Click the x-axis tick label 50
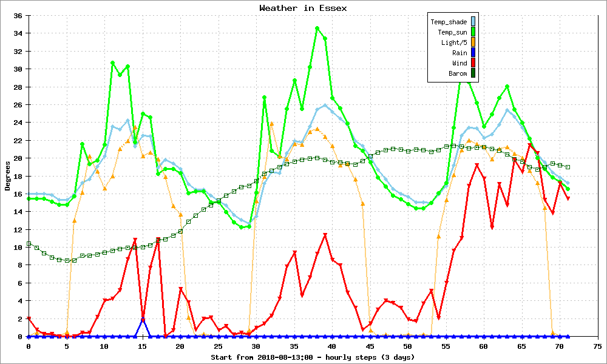Screen dimensions: 607x364 (x=408, y=346)
